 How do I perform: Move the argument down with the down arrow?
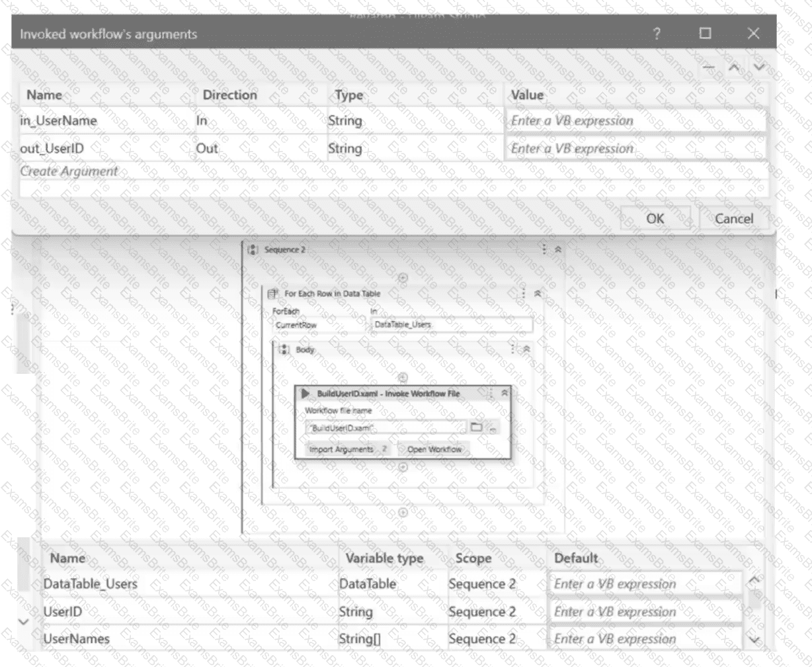click(x=758, y=67)
